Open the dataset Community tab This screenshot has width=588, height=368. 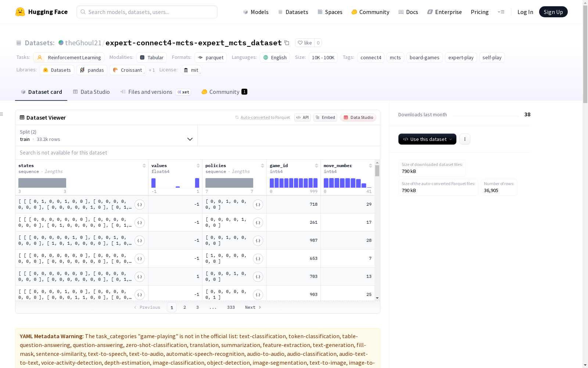(x=224, y=92)
